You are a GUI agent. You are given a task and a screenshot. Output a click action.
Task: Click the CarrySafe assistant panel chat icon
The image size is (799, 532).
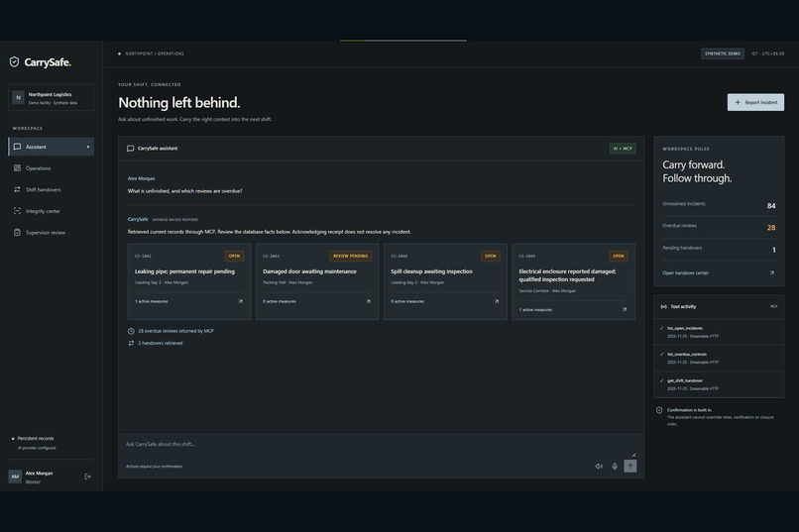coord(131,149)
